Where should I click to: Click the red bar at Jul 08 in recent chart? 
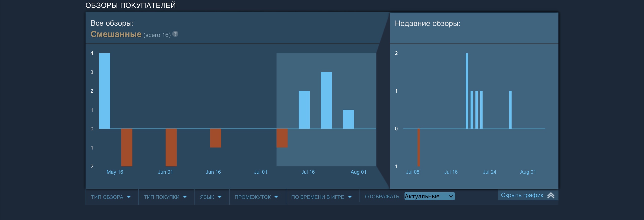(x=419, y=148)
